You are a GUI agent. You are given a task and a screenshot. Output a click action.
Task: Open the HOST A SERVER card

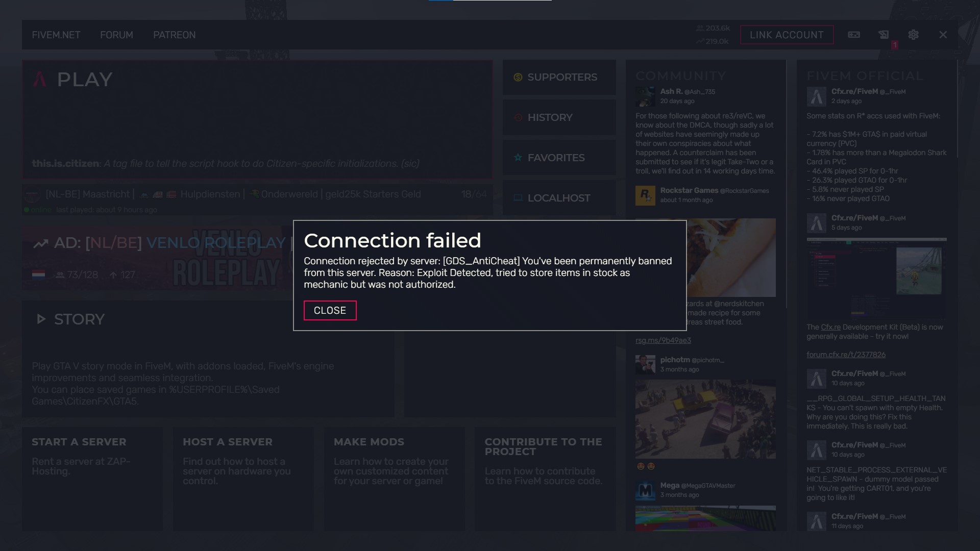[x=243, y=479]
